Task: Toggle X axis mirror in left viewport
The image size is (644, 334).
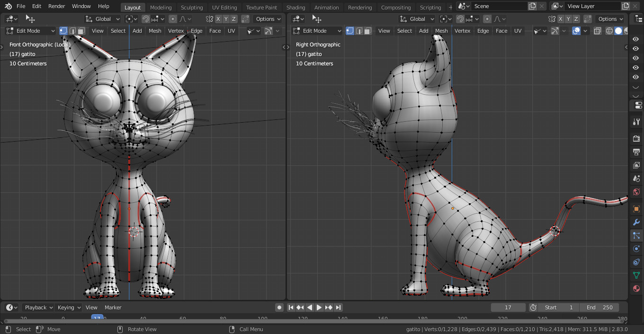Action: coord(218,19)
